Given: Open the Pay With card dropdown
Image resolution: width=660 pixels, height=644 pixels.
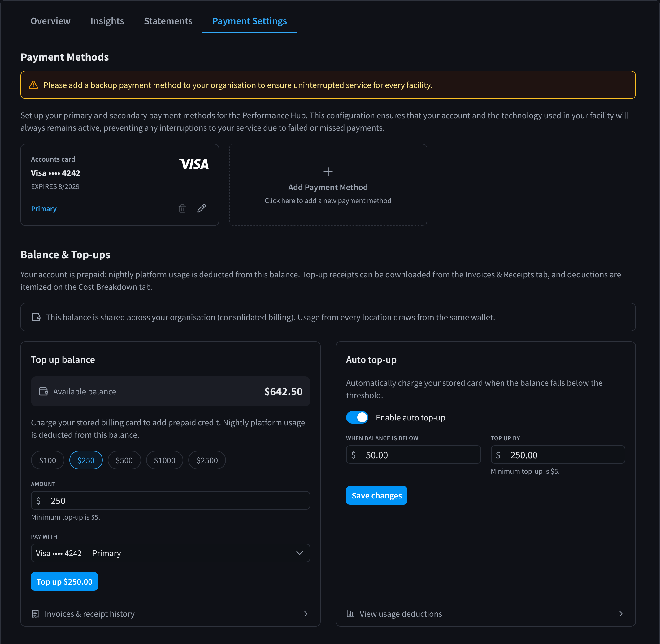Looking at the screenshot, I should pos(170,553).
